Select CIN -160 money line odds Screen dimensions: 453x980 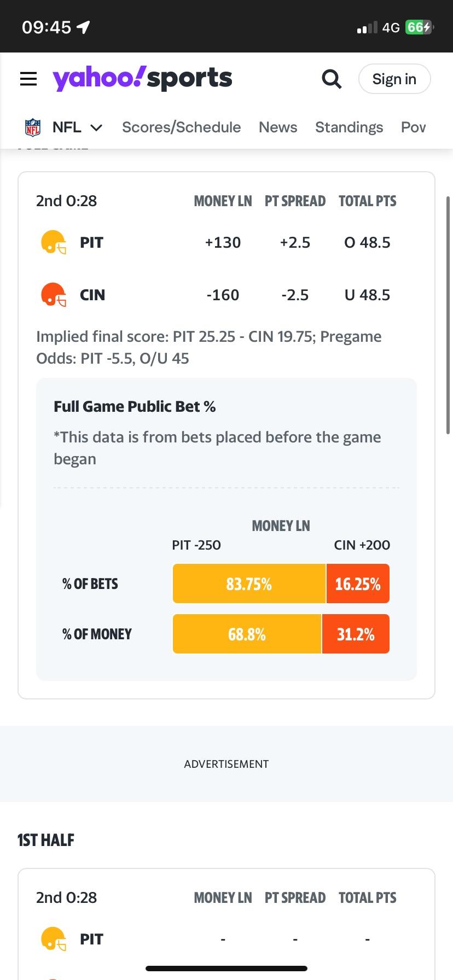(223, 295)
